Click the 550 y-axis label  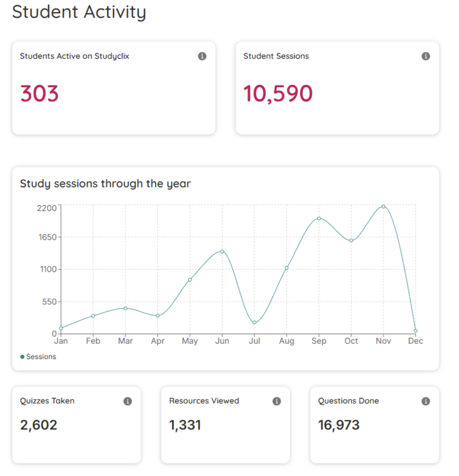pyautogui.click(x=49, y=302)
